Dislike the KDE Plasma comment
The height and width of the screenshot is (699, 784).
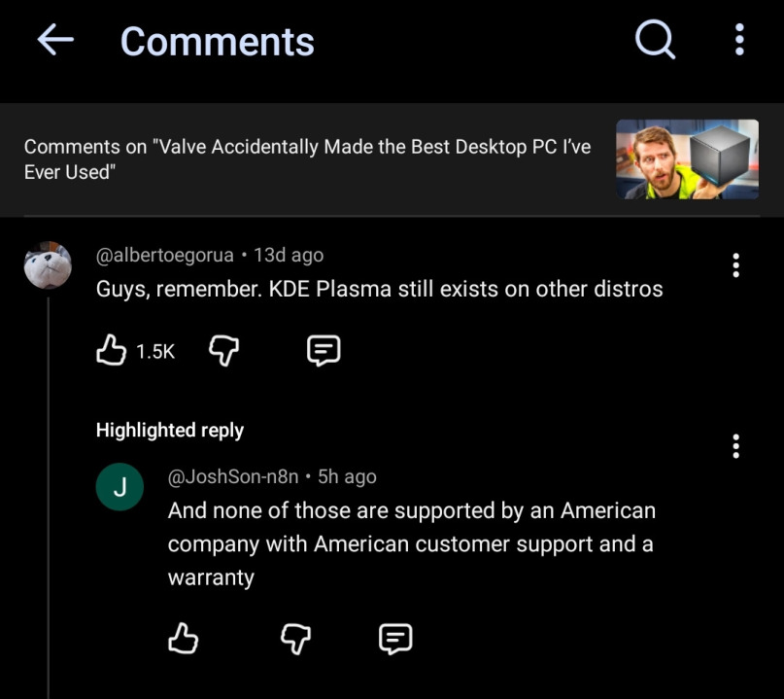click(223, 350)
